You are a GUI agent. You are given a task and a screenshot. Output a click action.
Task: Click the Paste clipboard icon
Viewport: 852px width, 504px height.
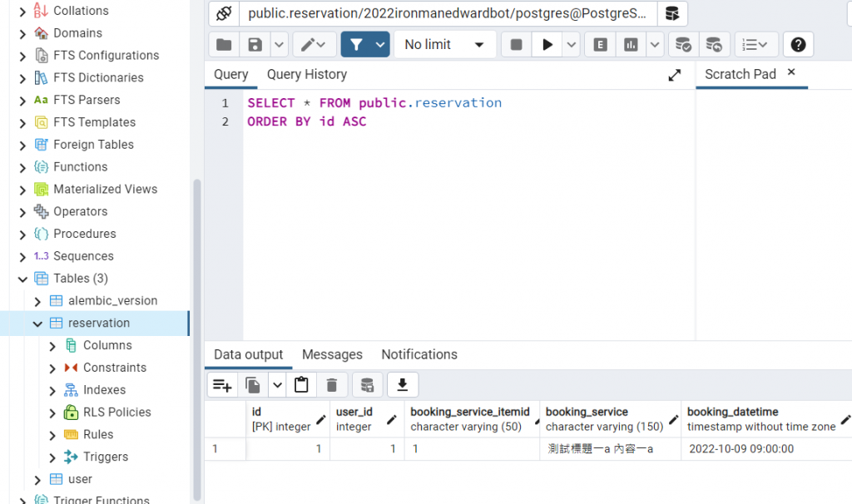click(x=301, y=385)
